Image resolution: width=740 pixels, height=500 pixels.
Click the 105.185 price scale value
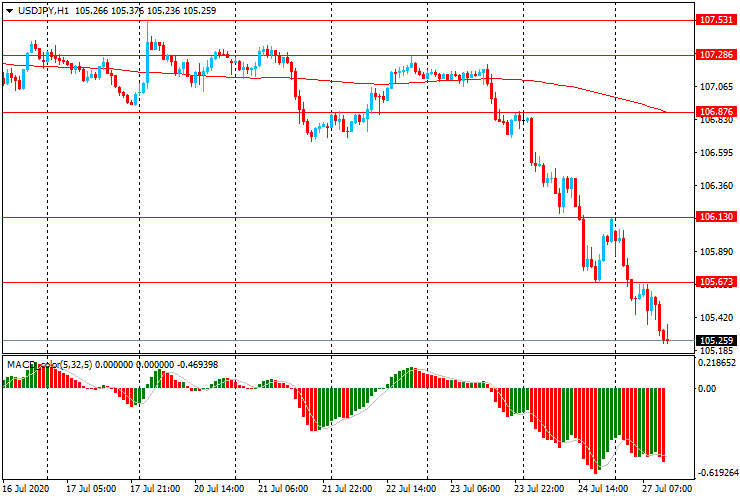[x=716, y=350]
